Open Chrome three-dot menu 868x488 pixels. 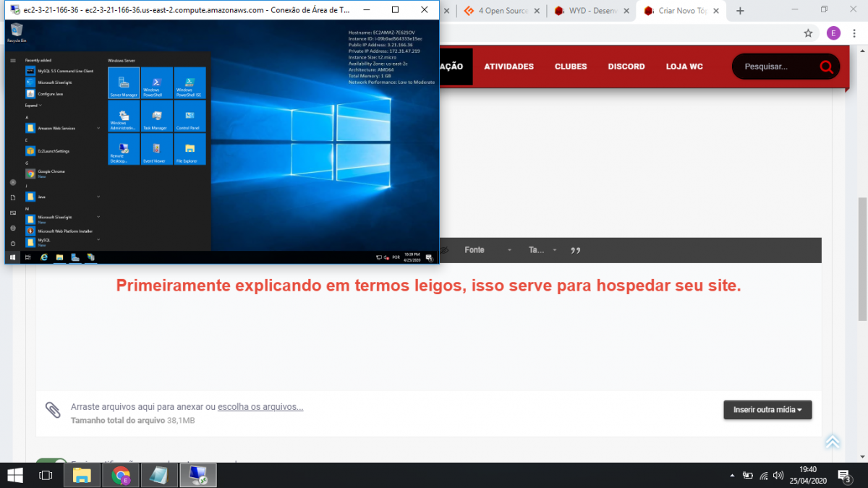click(856, 33)
